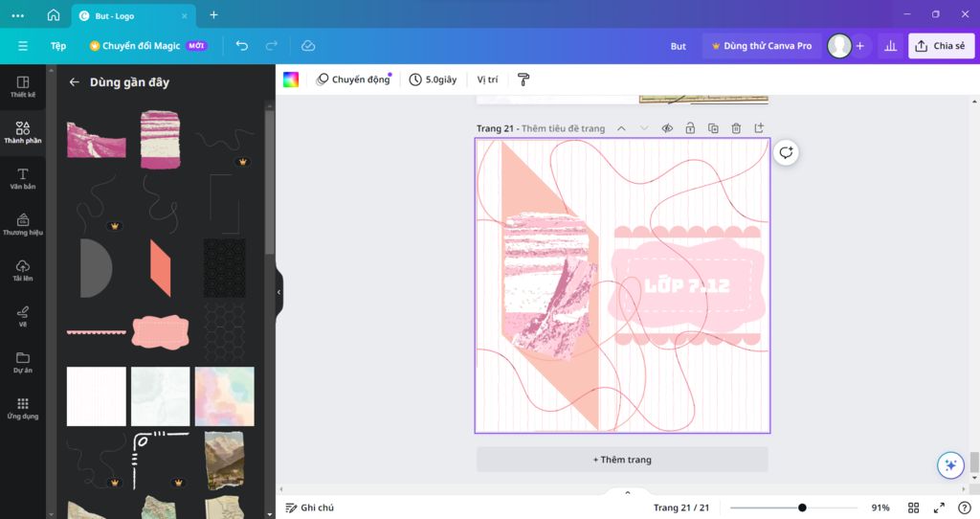Open the Ứng dụng apps panel
This screenshot has width=980, height=519.
click(23, 408)
